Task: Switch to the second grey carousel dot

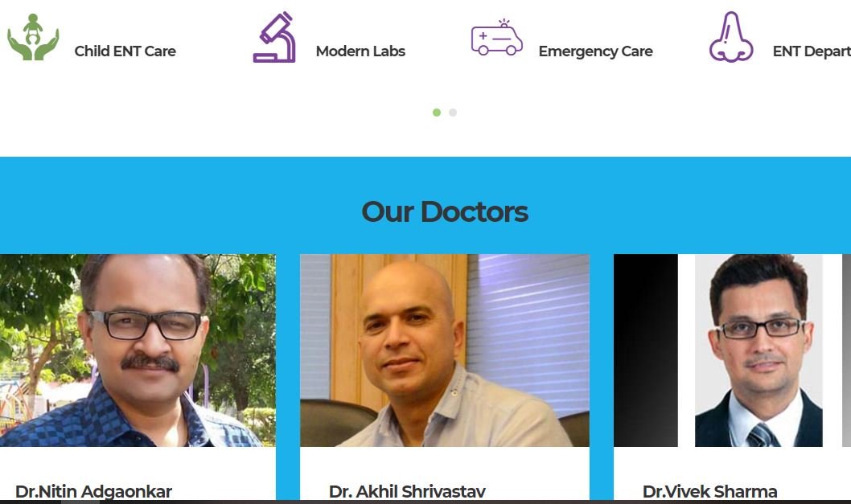Action: pos(453,113)
